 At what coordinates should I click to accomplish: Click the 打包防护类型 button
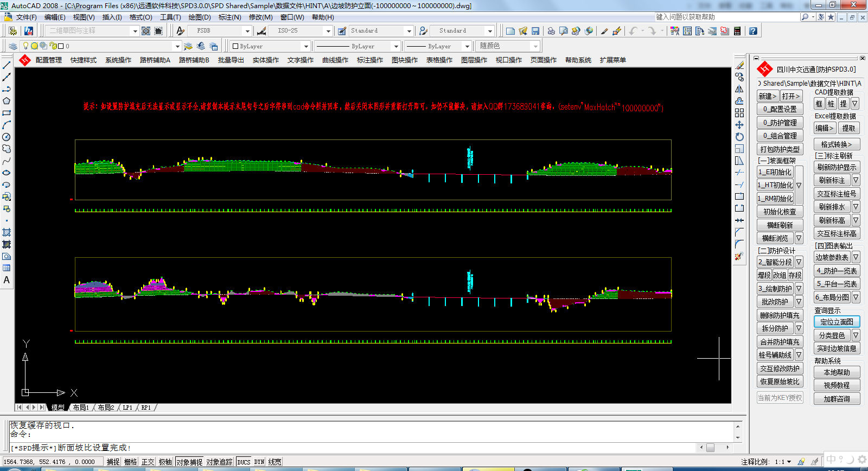pos(780,149)
